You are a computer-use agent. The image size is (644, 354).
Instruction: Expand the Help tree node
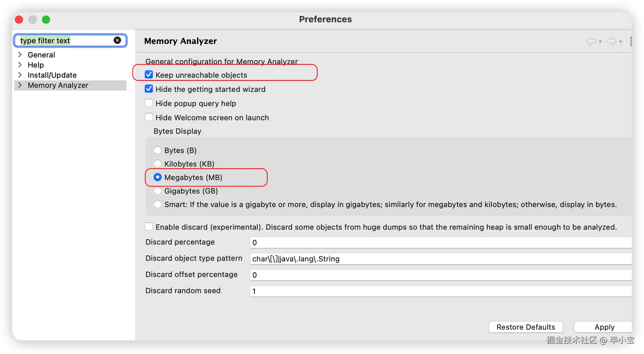pos(20,65)
